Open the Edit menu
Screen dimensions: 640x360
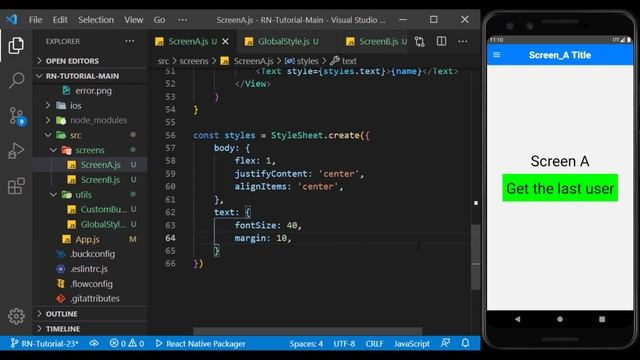click(60, 20)
